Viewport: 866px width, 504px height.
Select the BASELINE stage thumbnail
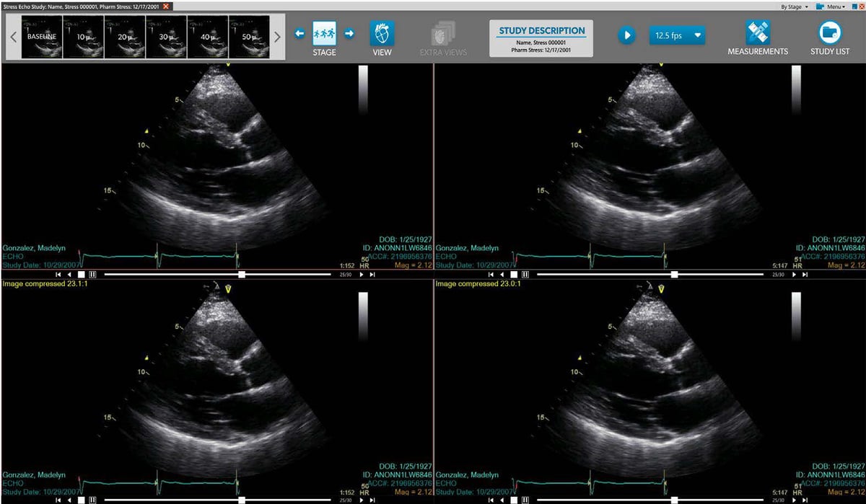pos(42,37)
